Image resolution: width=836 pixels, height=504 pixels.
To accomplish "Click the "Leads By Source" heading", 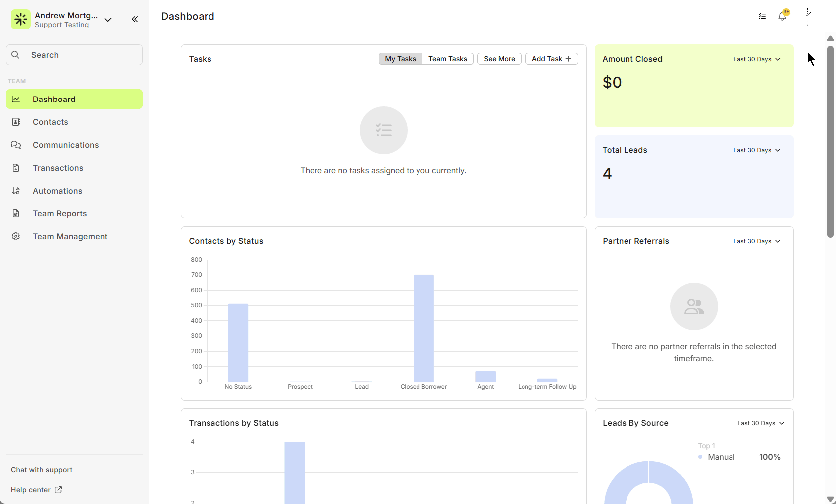I will click(x=635, y=423).
